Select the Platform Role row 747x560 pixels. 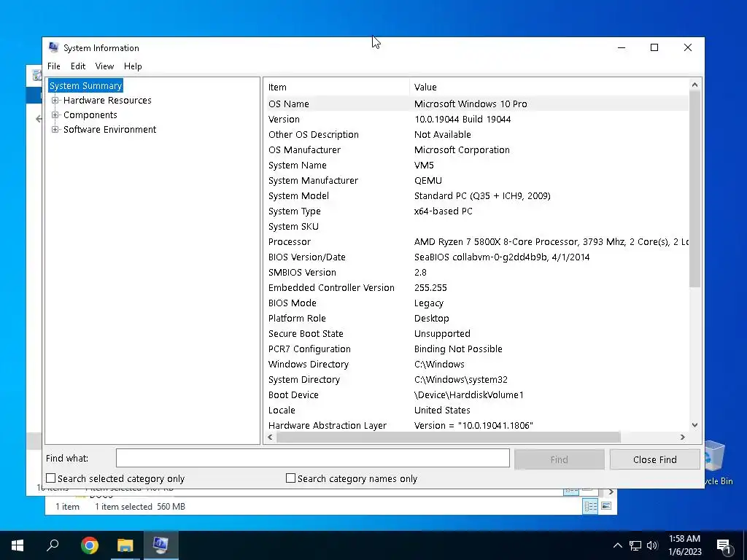coord(476,318)
